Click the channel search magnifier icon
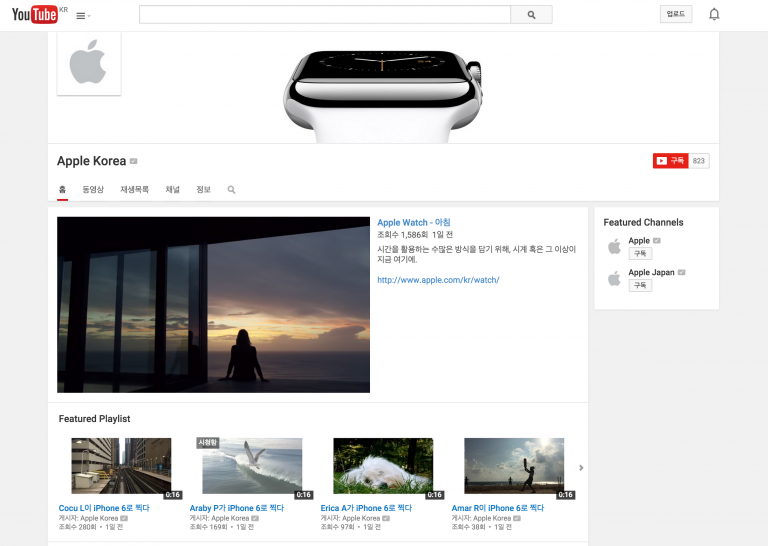768x546 pixels. click(x=232, y=190)
